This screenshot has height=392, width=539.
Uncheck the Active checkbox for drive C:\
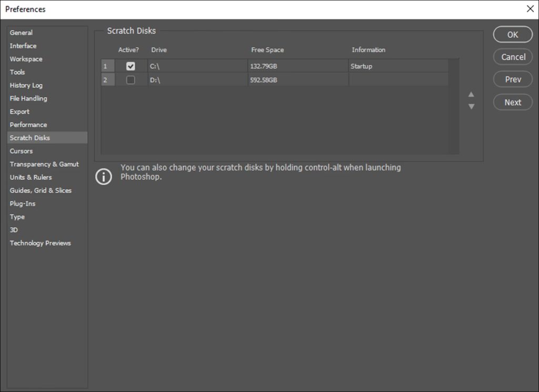click(131, 66)
